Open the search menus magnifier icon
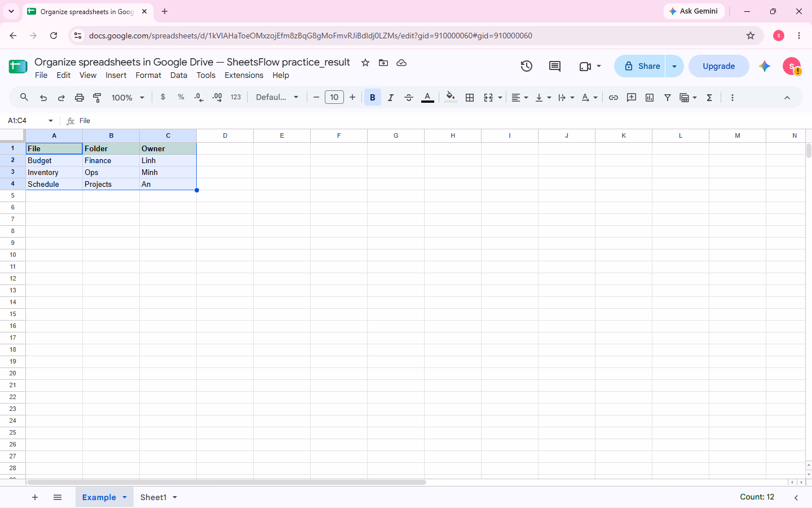 24,97
